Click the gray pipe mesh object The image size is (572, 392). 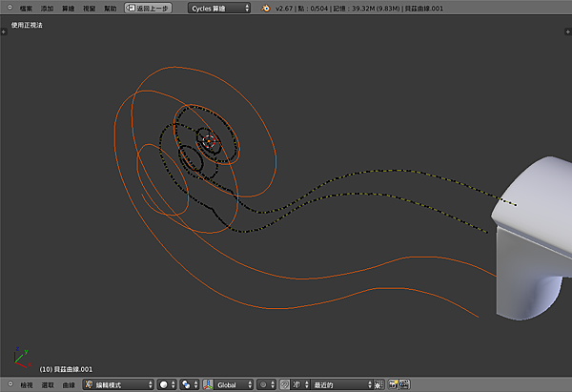(533, 237)
